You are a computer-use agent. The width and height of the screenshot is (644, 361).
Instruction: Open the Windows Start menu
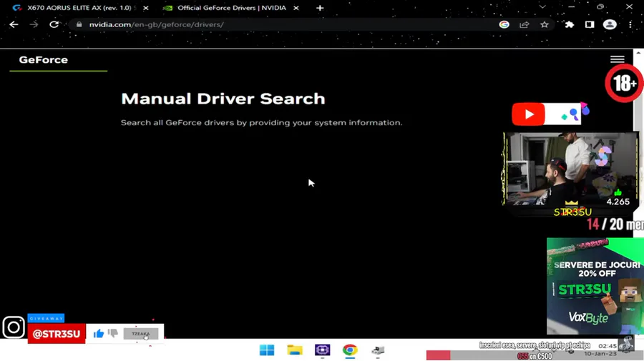[267, 350]
